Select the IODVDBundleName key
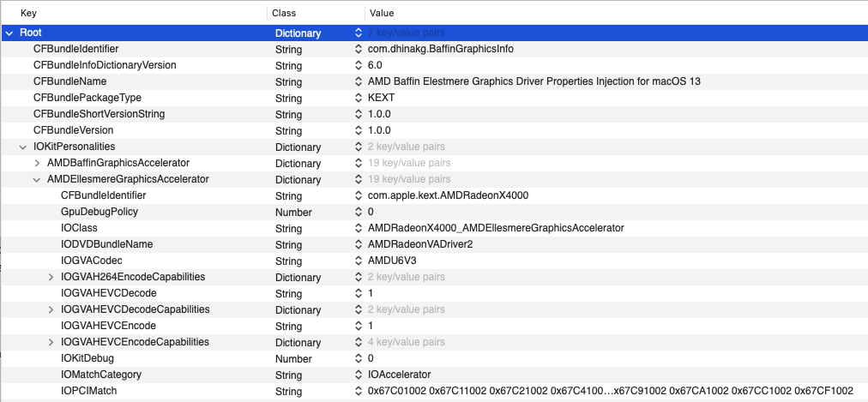Viewport: 868px width, 402px height. [107, 243]
